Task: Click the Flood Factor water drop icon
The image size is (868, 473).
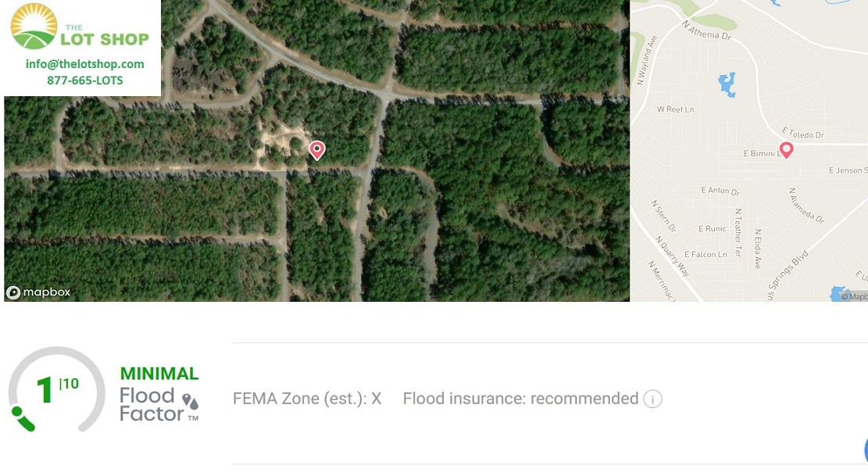Action: coord(190,402)
